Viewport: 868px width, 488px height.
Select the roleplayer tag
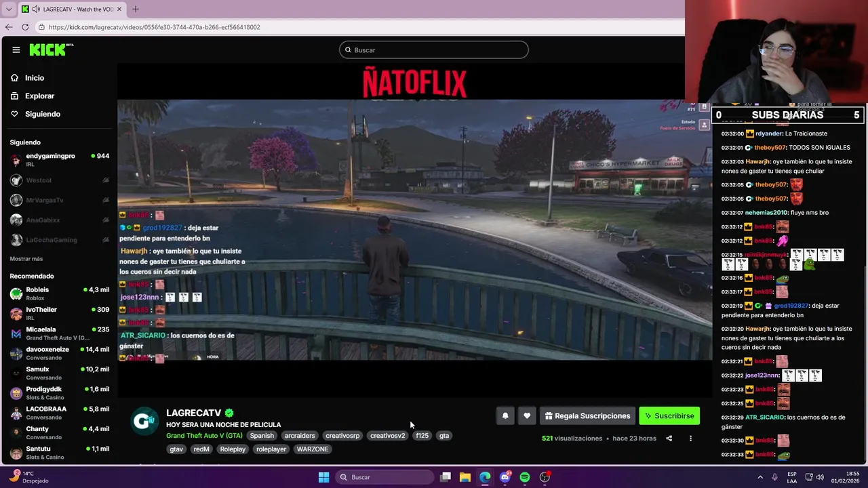[x=271, y=449]
